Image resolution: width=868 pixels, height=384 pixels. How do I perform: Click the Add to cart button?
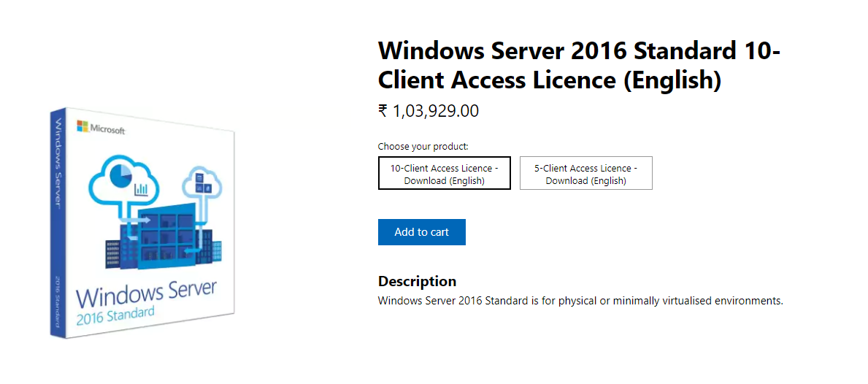[421, 232]
